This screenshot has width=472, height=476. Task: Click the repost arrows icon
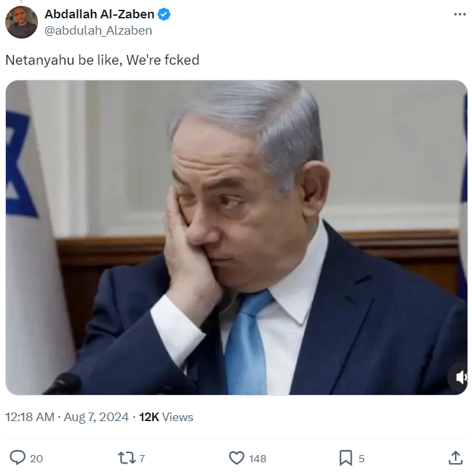tap(127, 458)
